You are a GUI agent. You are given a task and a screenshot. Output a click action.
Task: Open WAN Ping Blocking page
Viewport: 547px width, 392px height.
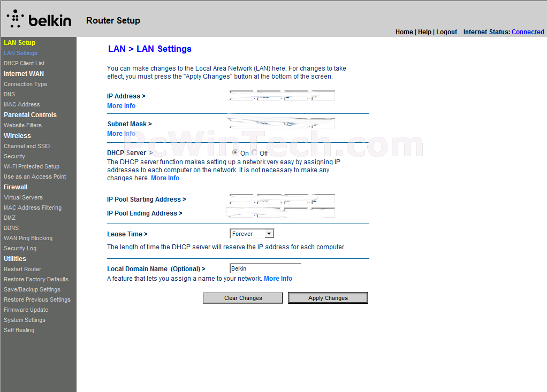(28, 238)
